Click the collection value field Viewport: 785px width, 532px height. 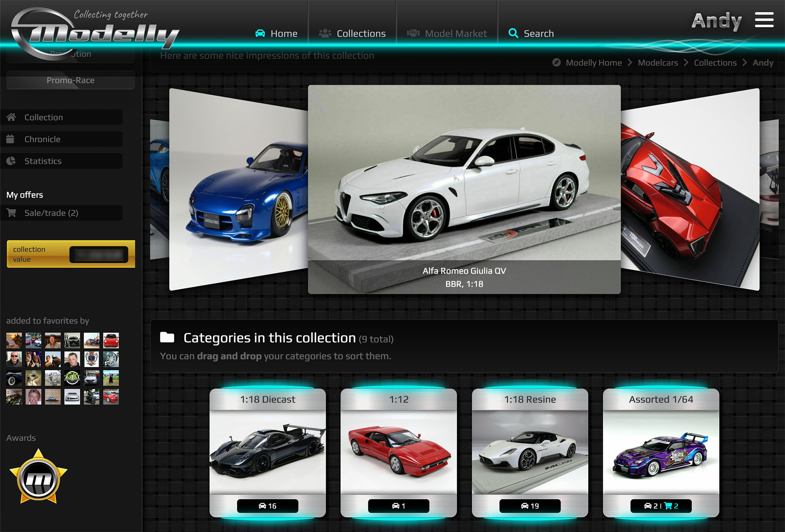(x=99, y=254)
